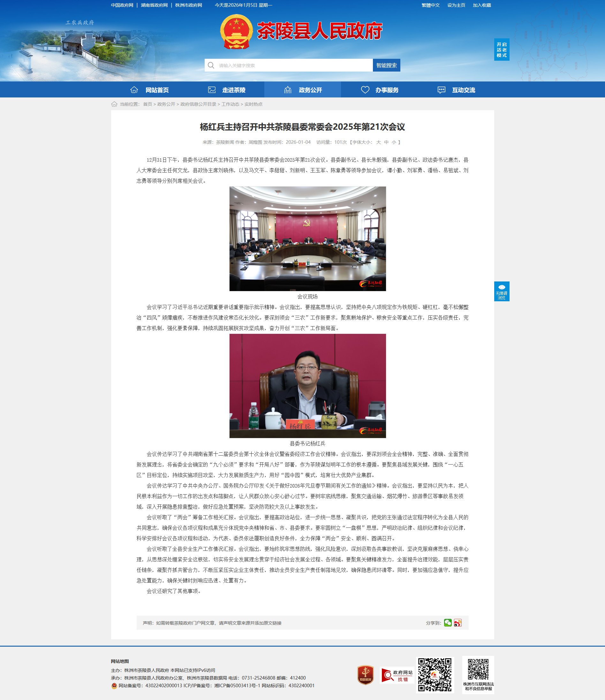Enable 开启适老模式 elderly-friendly mode
The width and height of the screenshot is (605, 700).
point(501,50)
